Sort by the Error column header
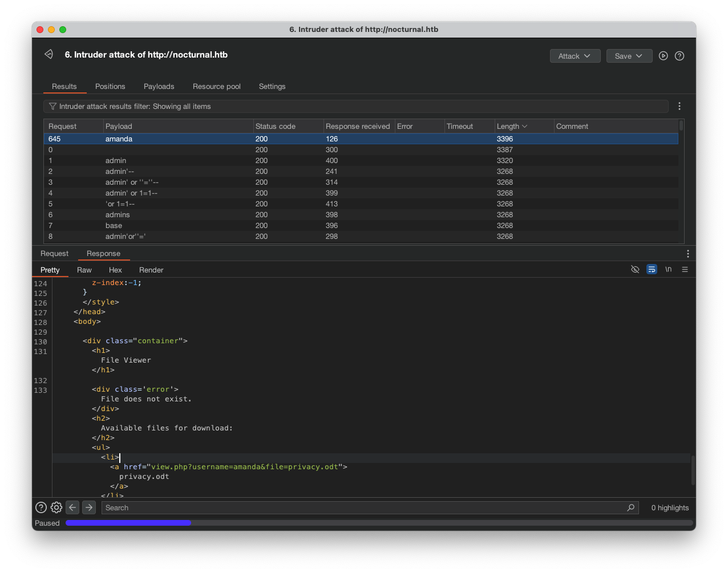This screenshot has width=728, height=573. coord(419,127)
